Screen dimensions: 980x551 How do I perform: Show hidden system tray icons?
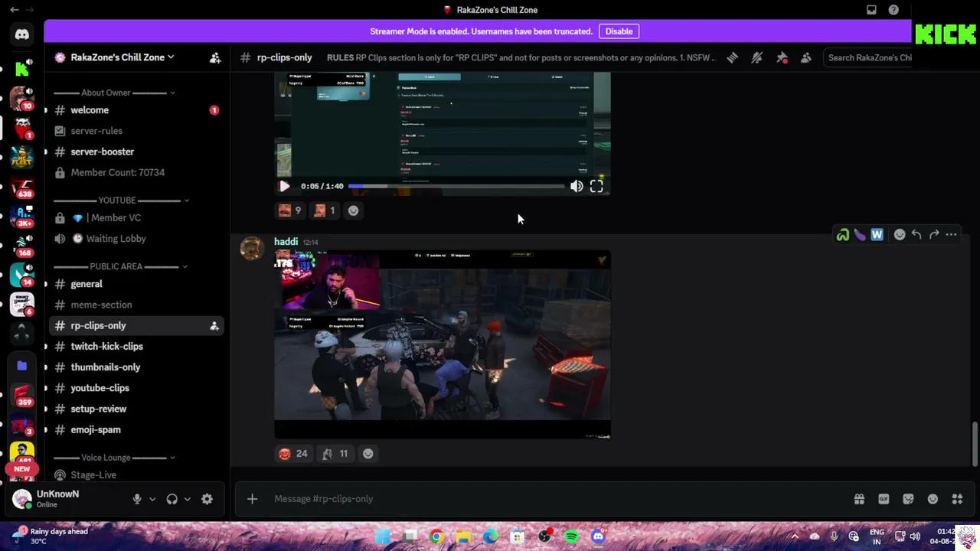tap(795, 536)
